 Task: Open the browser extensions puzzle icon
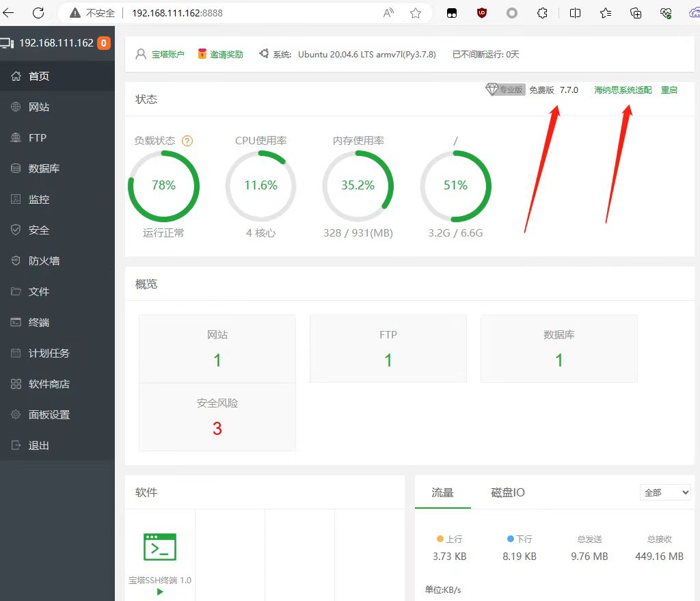point(542,13)
